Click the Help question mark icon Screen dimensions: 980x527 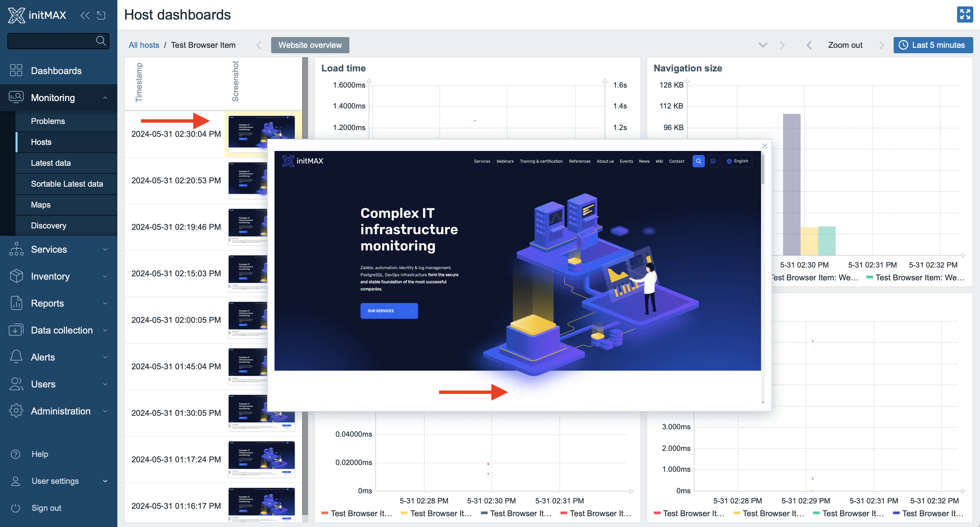click(x=16, y=454)
